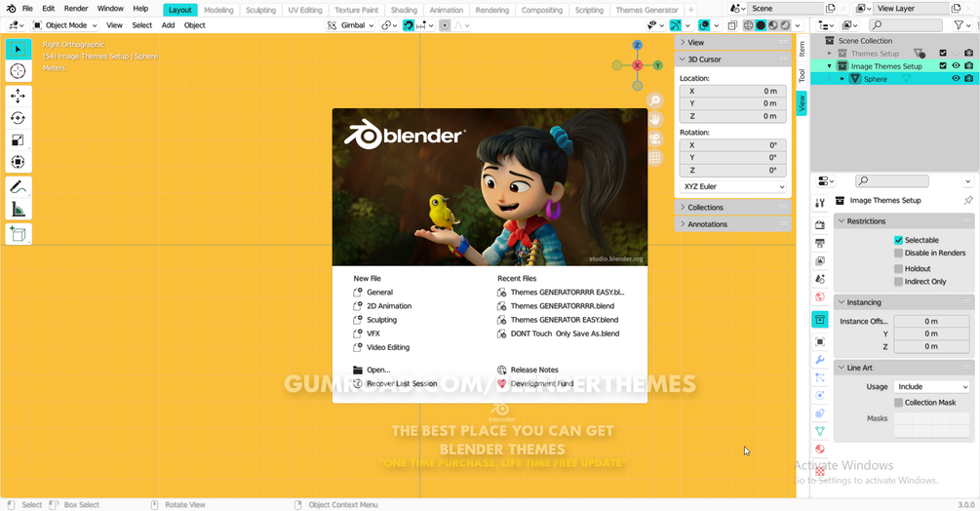Select the Rotate tool
980x511 pixels.
(x=19, y=118)
